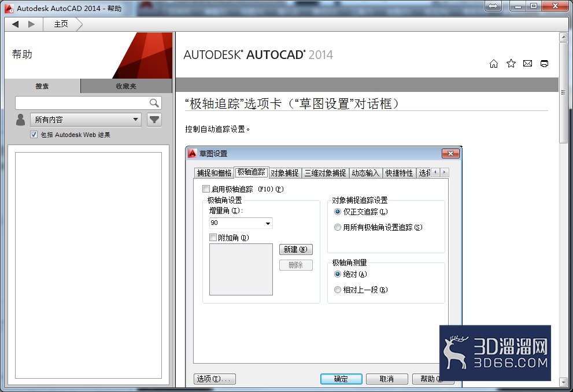Enable 启用极轴追踪 (F10) checkbox

(206, 189)
